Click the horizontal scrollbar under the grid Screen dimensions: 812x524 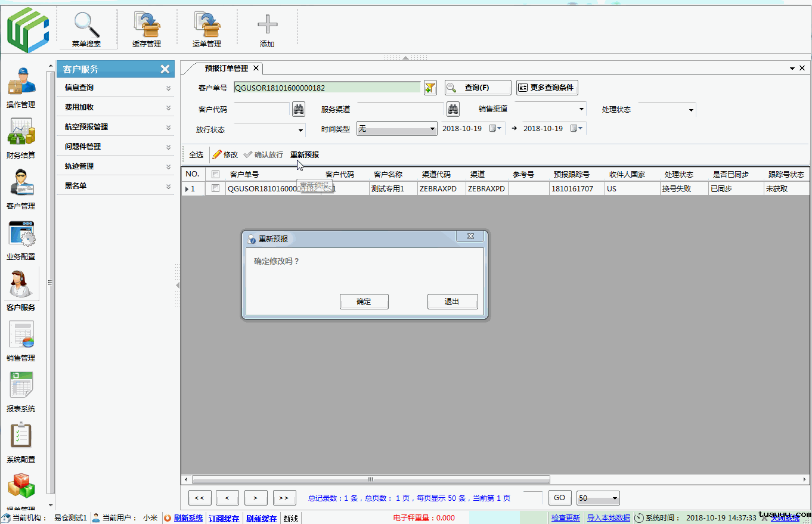(370, 479)
